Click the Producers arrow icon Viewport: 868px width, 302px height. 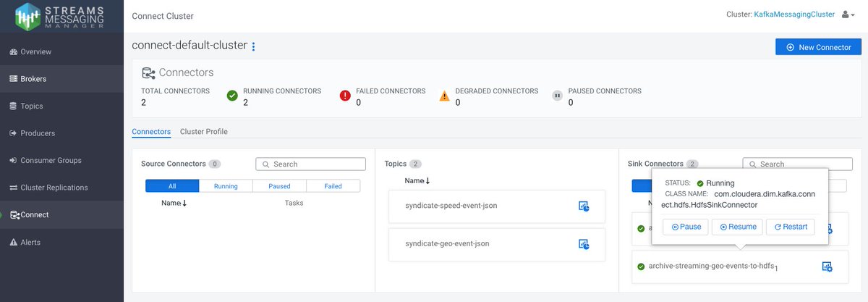click(14, 133)
